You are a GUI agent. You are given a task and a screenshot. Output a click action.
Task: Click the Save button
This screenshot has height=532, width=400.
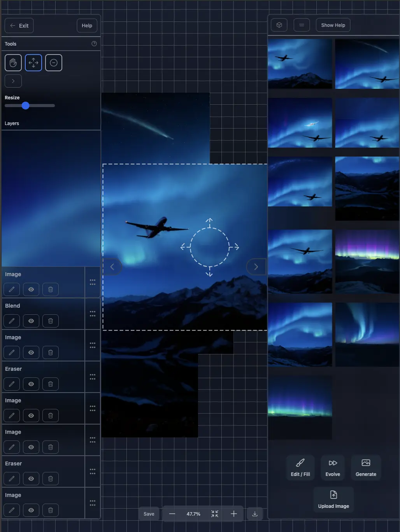pos(149,514)
